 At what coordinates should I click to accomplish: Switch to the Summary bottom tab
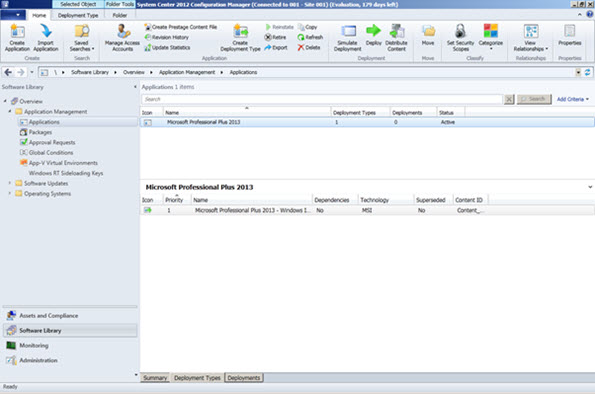point(155,378)
